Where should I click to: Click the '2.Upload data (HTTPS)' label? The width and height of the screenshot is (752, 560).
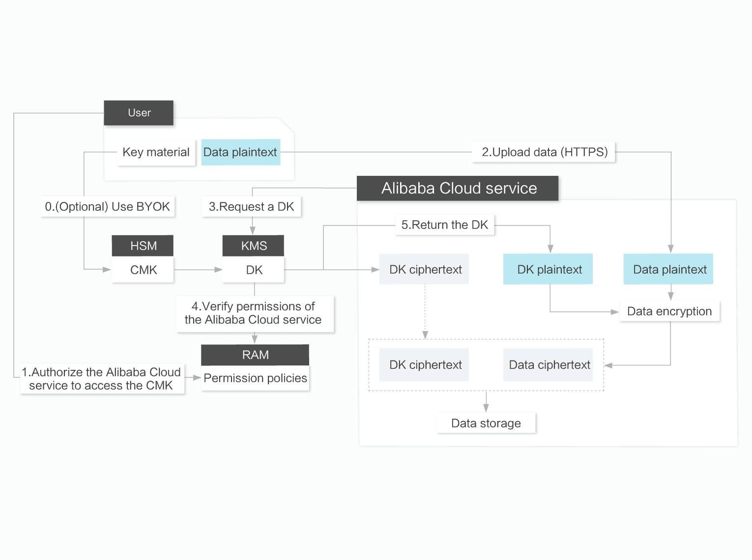coord(544,152)
